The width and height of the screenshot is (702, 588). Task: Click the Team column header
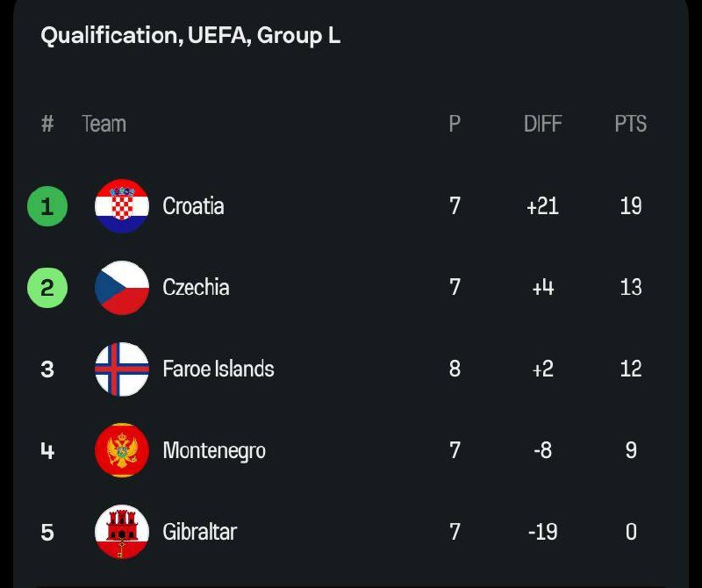104,125
